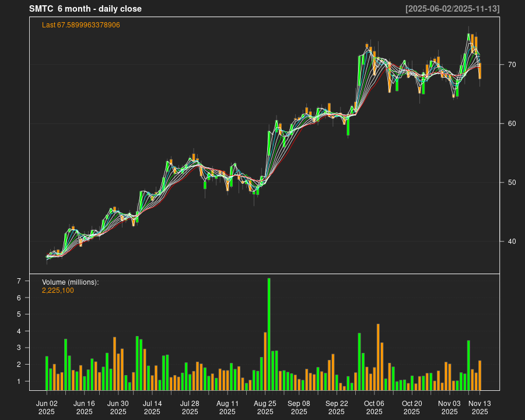
Task: Click the tallest orange volume bar in October
Action: [x=378, y=357]
